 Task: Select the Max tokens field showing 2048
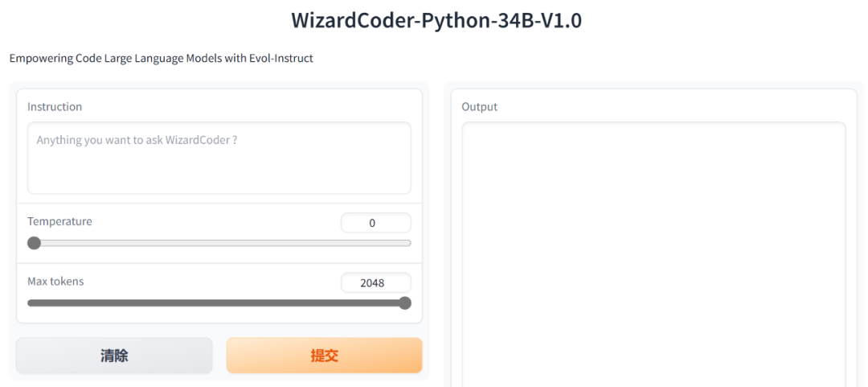[x=376, y=282]
